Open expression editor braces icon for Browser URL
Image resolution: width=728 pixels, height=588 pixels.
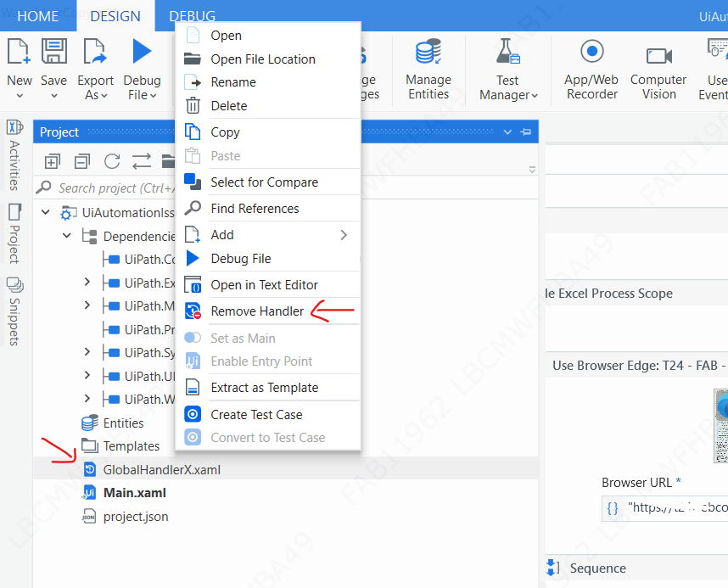[x=613, y=508]
